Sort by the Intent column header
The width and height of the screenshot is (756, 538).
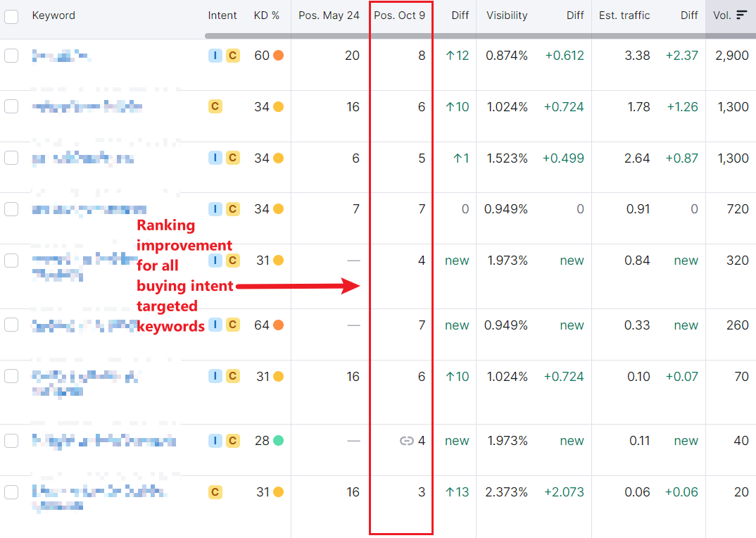[x=222, y=15]
